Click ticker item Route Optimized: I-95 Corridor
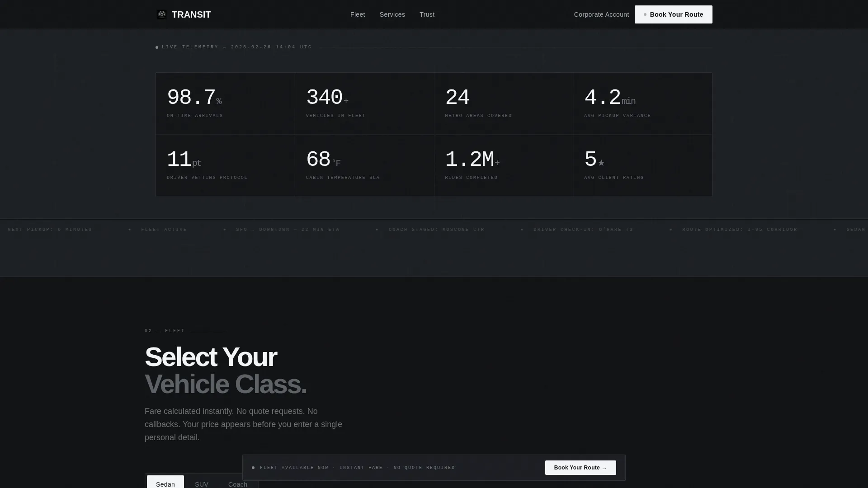 (x=740, y=230)
